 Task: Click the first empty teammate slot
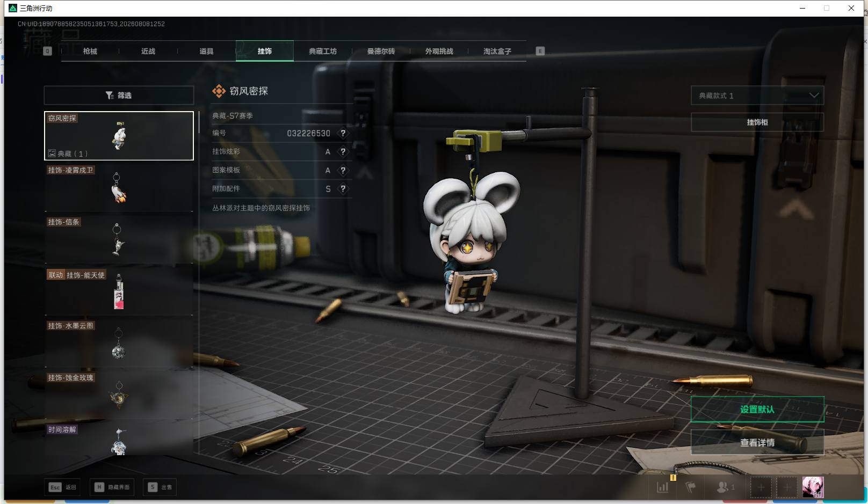tap(761, 487)
